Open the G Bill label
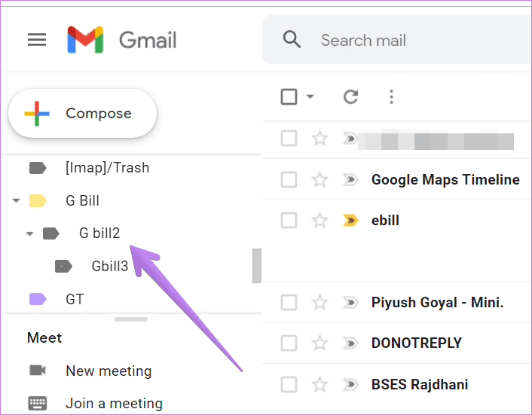This screenshot has width=532, height=415. pyautogui.click(x=82, y=200)
